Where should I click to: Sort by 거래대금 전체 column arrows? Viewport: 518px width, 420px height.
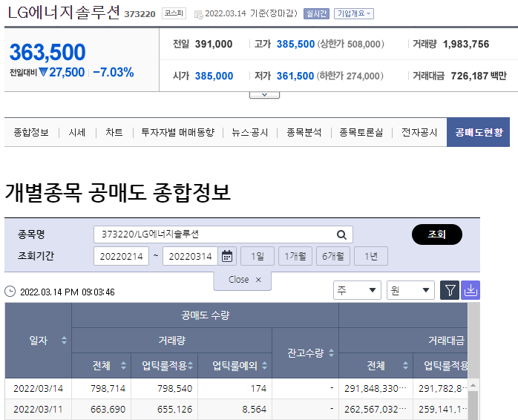click(x=406, y=366)
